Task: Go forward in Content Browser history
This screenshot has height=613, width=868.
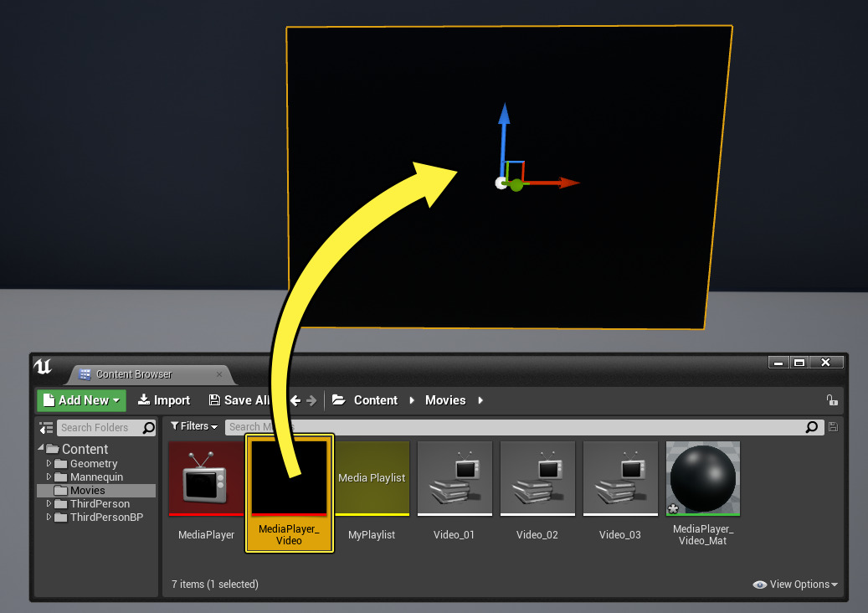Action: [311, 400]
